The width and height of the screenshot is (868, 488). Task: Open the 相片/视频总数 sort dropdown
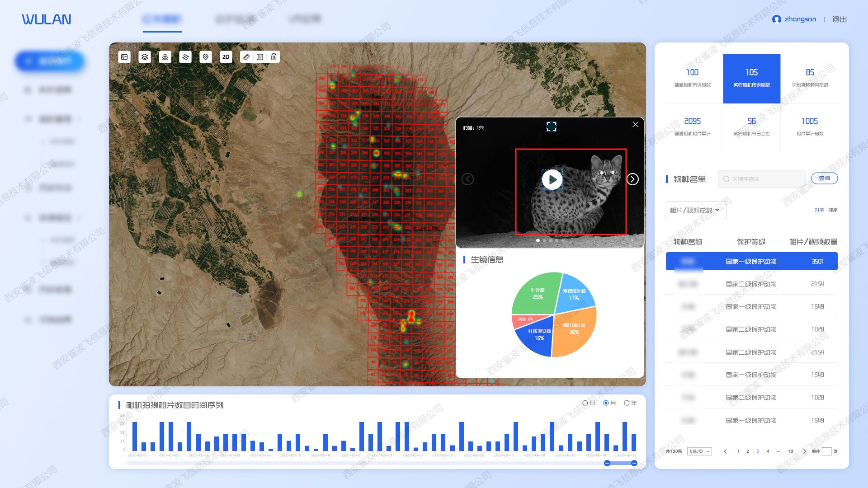695,210
